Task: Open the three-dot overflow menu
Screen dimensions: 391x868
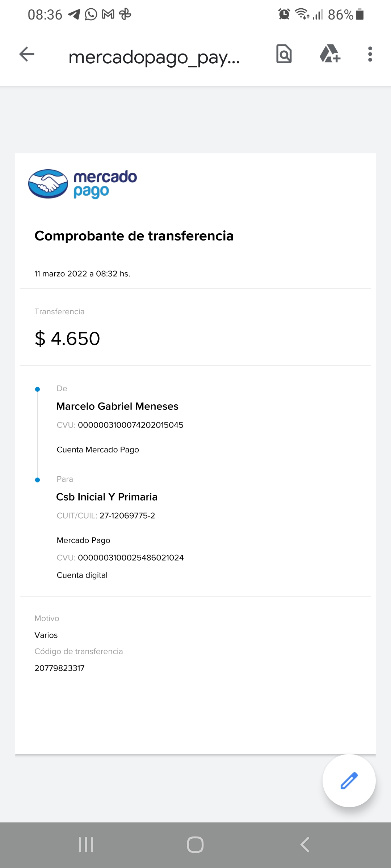Action: [x=370, y=54]
